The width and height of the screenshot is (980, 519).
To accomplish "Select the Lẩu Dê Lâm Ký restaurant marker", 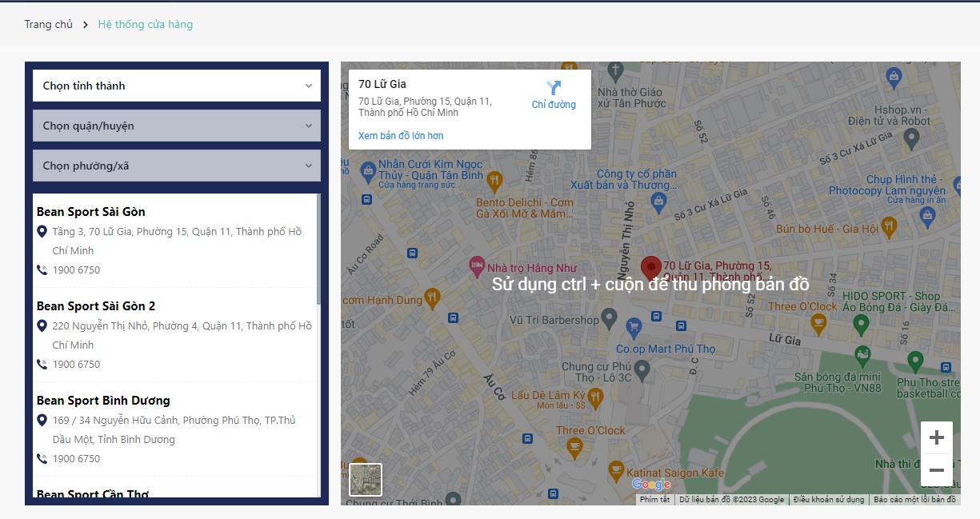I will coord(597,397).
